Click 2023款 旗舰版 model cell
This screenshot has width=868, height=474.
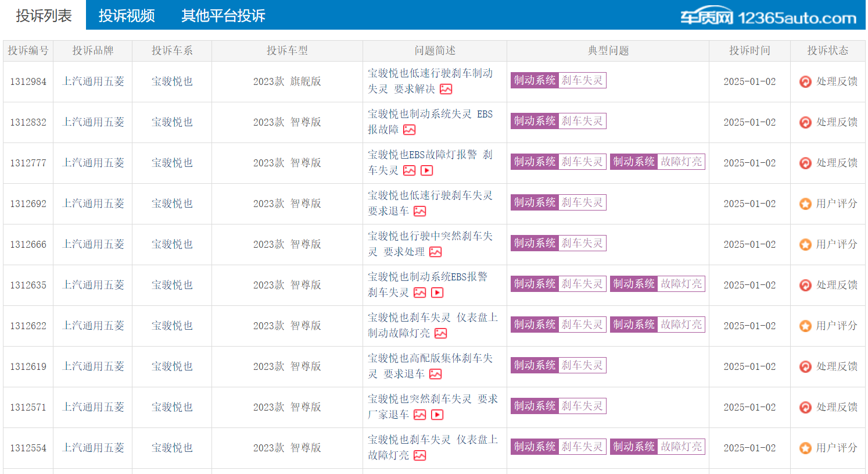(x=287, y=81)
